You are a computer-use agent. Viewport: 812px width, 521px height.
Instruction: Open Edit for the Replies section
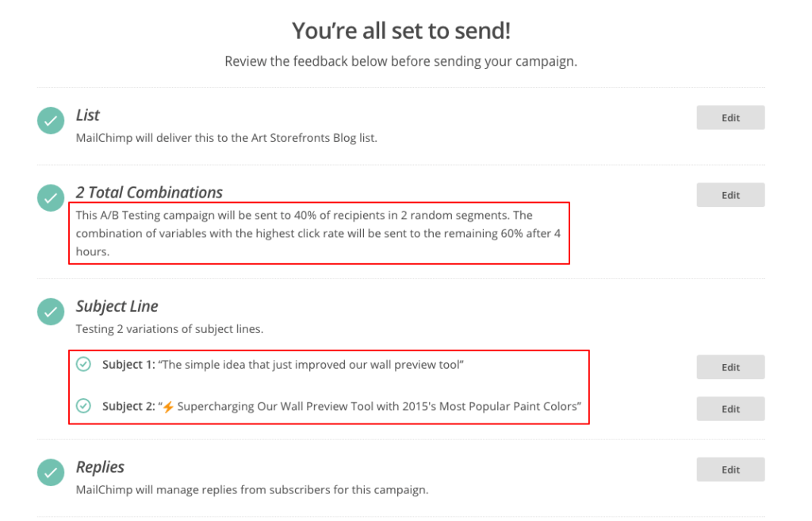pos(730,469)
